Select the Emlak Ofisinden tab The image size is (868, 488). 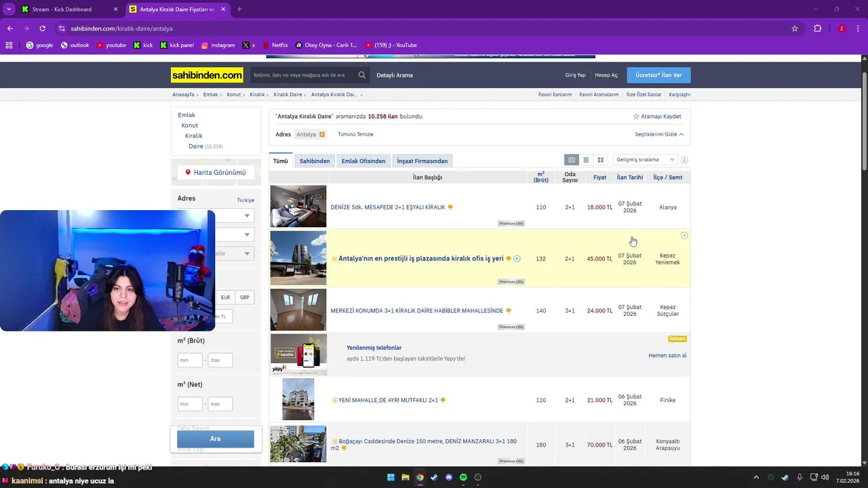(x=363, y=161)
